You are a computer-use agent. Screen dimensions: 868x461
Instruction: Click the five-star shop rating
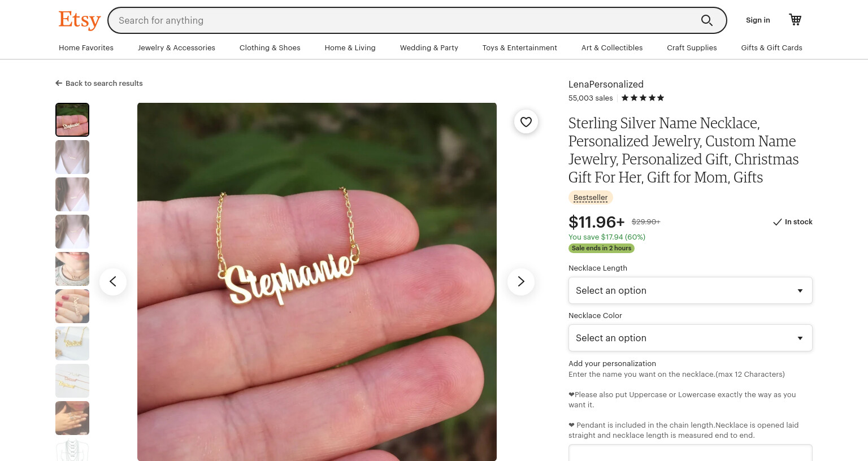[x=643, y=98]
